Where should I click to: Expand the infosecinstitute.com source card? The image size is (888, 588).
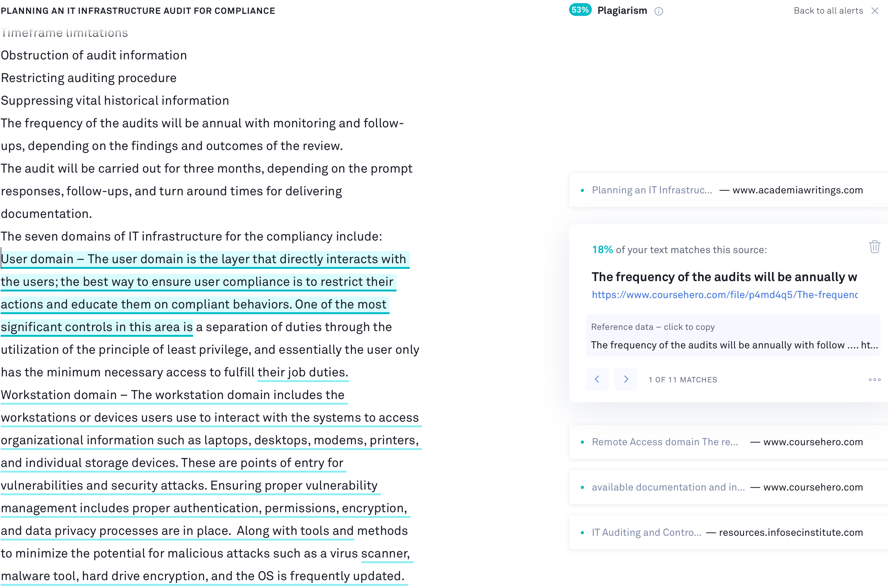point(728,532)
